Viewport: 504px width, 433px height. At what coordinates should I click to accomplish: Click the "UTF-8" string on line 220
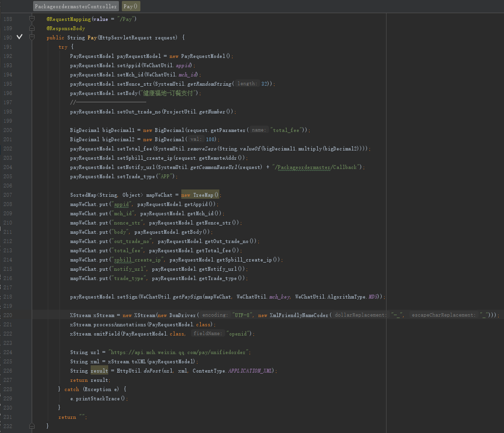242,316
